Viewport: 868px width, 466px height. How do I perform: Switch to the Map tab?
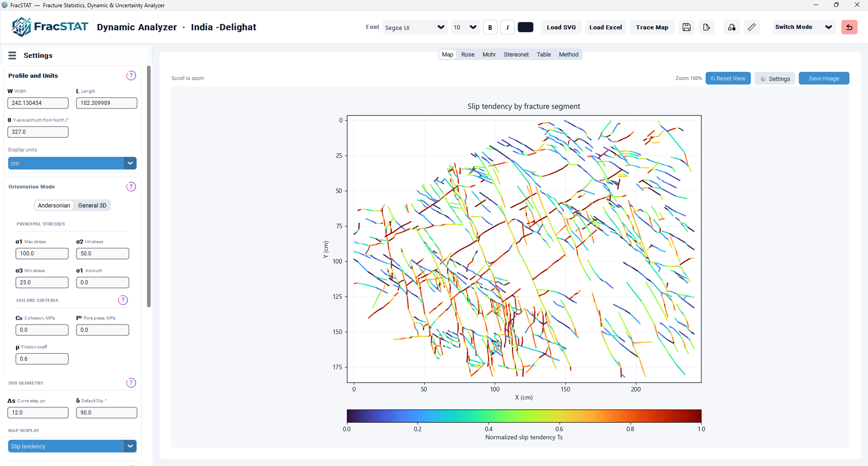point(447,55)
